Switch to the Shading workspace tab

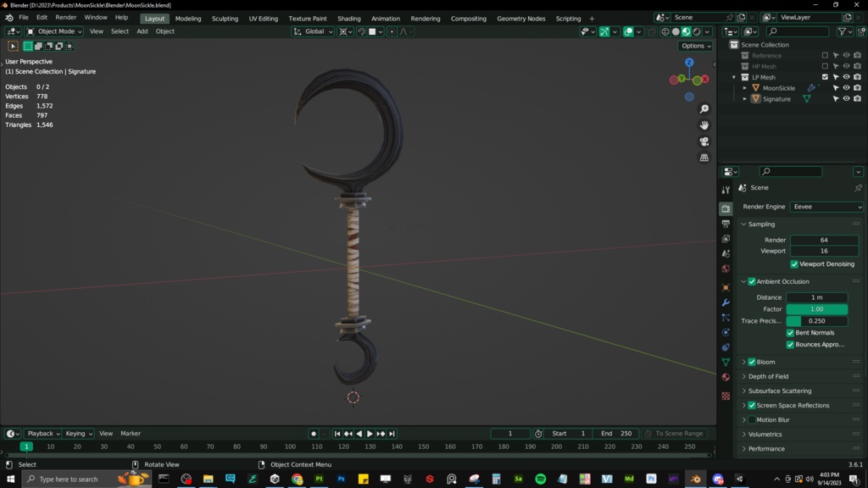(x=348, y=18)
